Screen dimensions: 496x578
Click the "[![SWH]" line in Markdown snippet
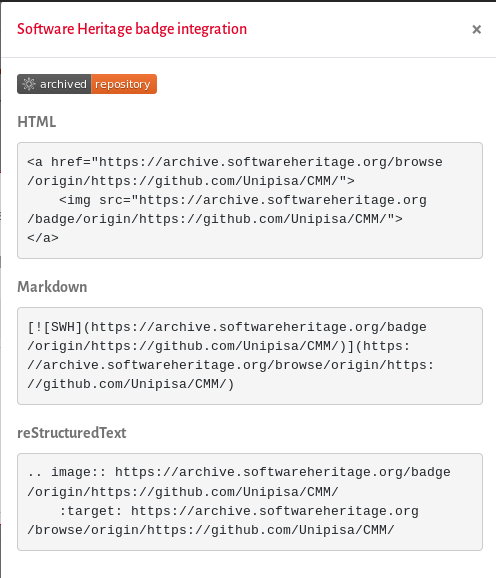(227, 327)
